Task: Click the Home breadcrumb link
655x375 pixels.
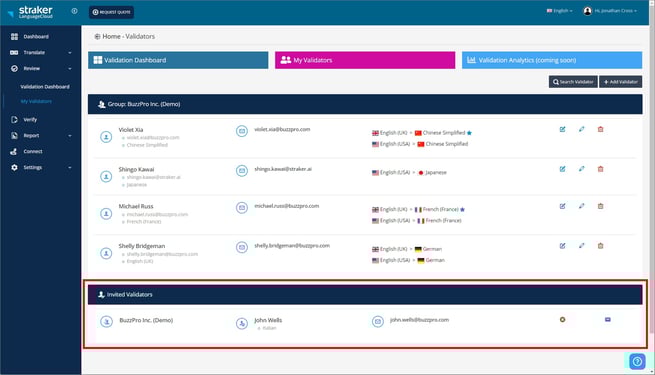Action: tap(111, 37)
